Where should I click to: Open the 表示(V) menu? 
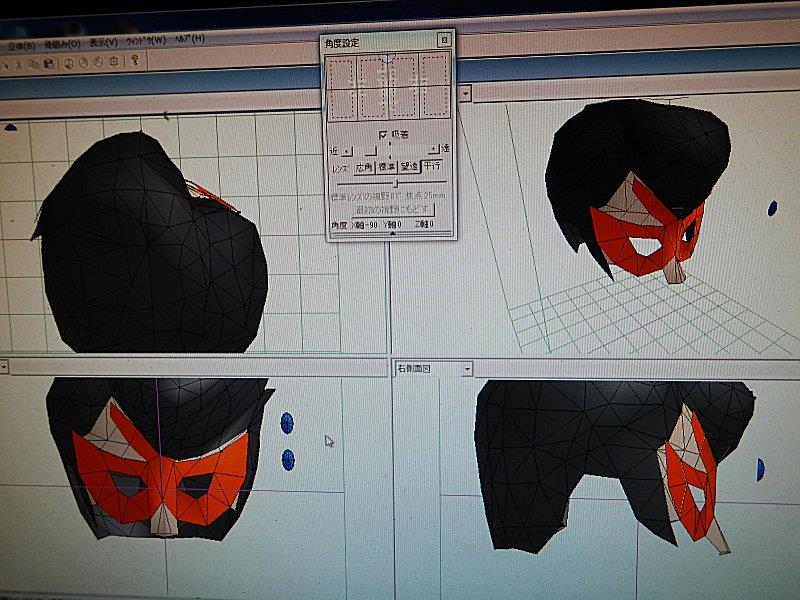(x=104, y=43)
